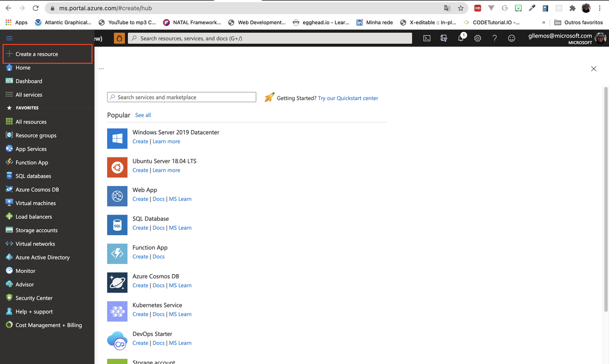Open the help question mark icon
The width and height of the screenshot is (609, 364).
495,38
